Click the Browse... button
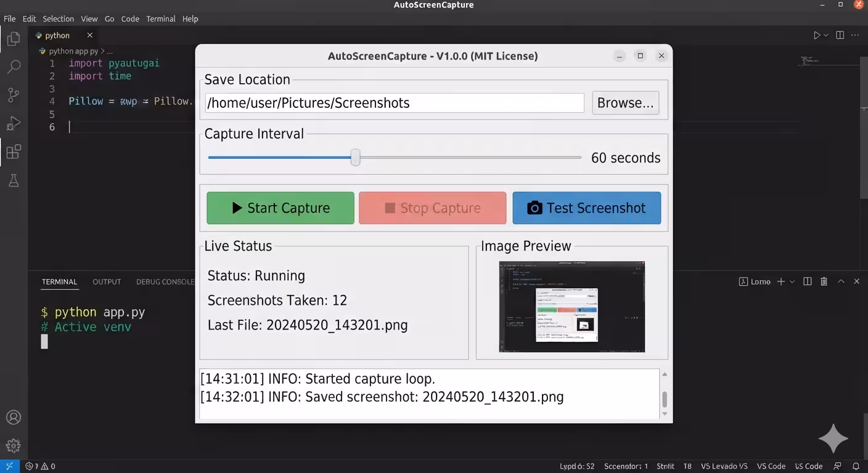Screen dimensions: 868x473 tap(626, 103)
